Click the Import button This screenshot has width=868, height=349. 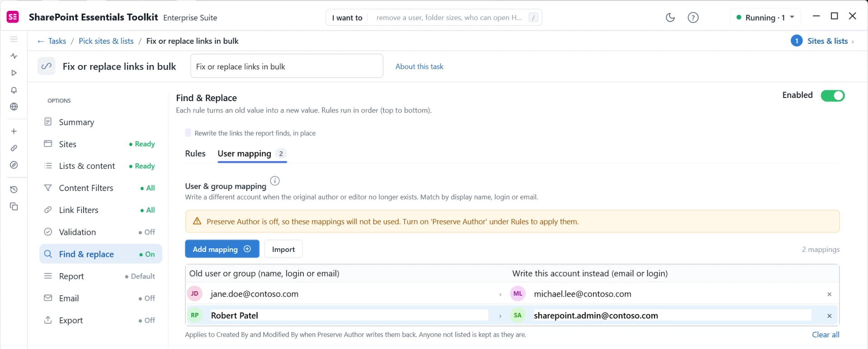click(283, 249)
